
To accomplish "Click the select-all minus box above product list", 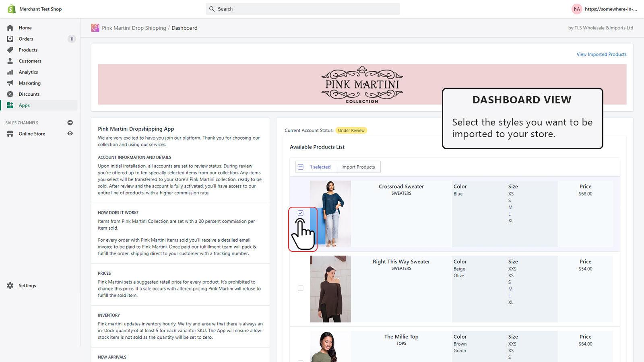I will tap(300, 167).
